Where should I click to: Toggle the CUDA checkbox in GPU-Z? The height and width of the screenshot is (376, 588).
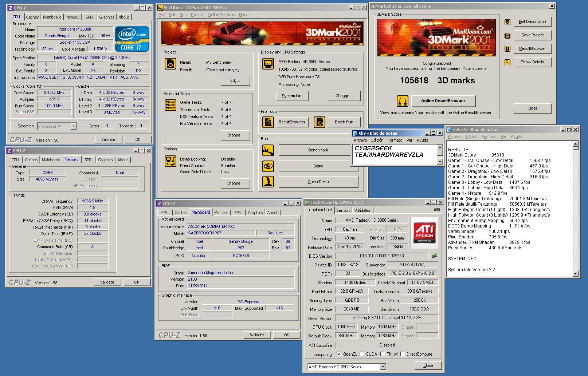point(362,354)
